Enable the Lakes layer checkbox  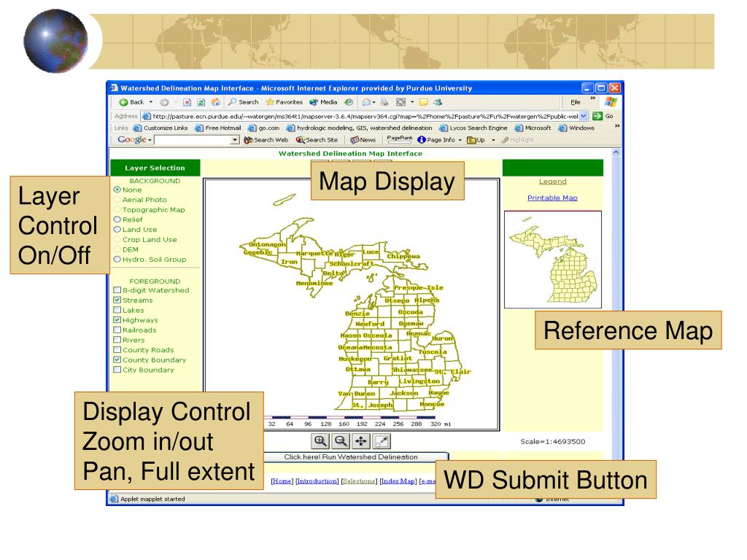pyautogui.click(x=117, y=310)
